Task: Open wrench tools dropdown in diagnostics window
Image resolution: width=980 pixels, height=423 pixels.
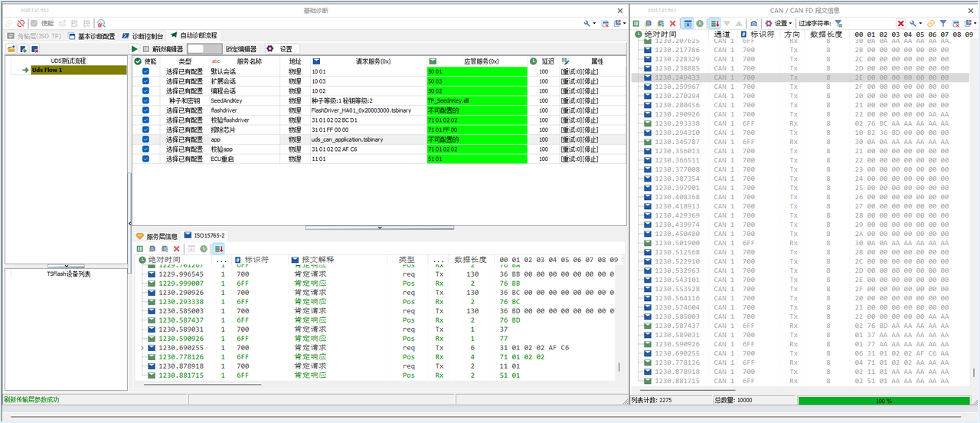Action: 589,24
